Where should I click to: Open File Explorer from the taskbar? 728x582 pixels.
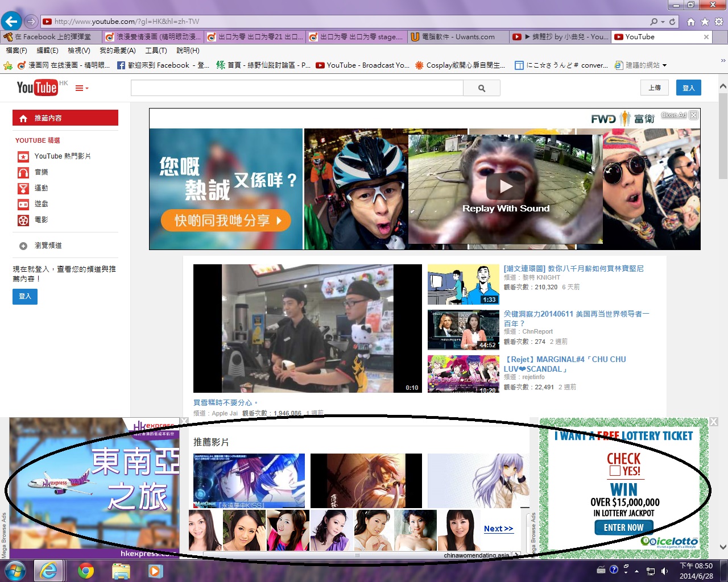click(x=121, y=570)
